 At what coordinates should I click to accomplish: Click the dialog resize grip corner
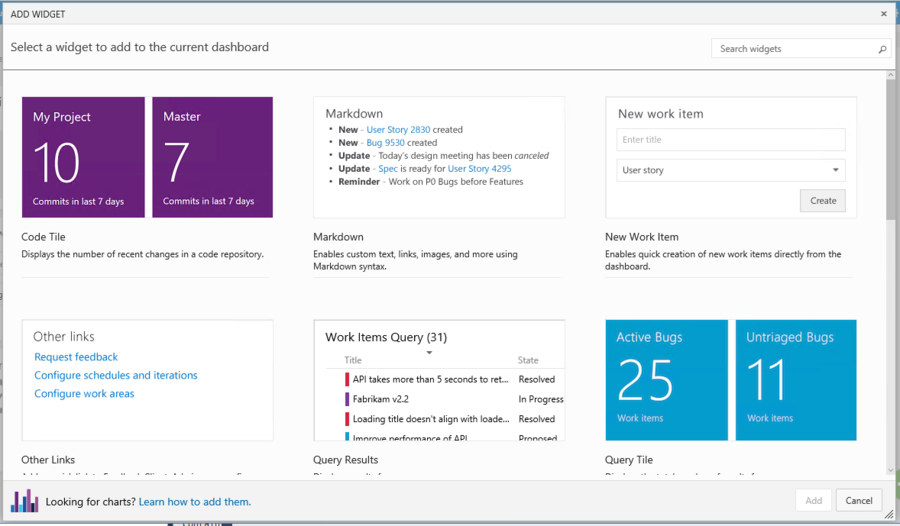pyautogui.click(x=889, y=514)
